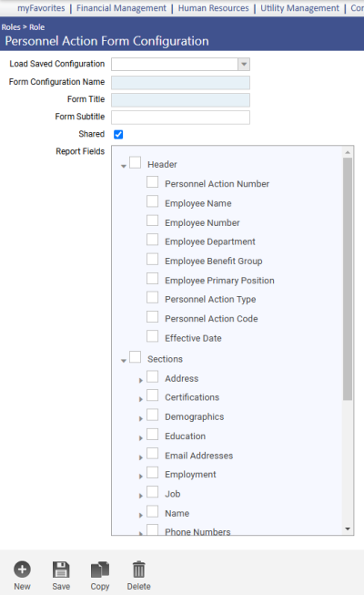Viewport: 364px width, 595px height.
Task: Collapse the Header tree node
Action: coord(124,166)
